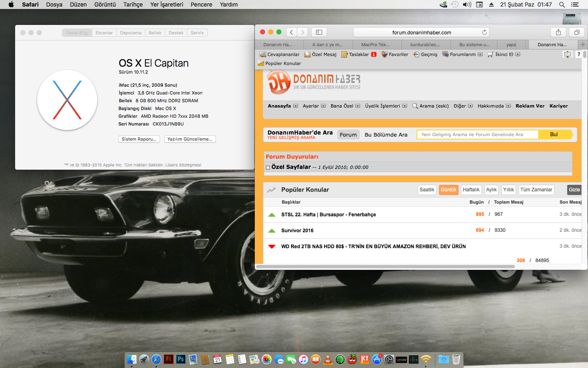Open the Ayarlar dropdown arrow

[x=323, y=106]
